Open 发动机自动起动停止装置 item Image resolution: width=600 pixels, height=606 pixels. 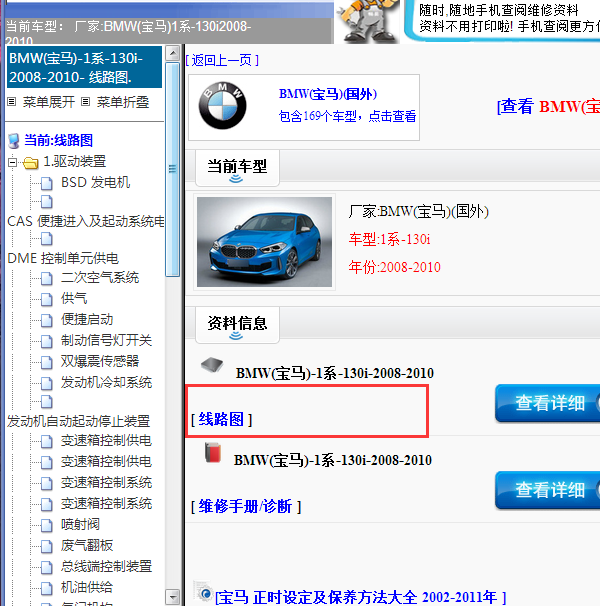(78, 421)
